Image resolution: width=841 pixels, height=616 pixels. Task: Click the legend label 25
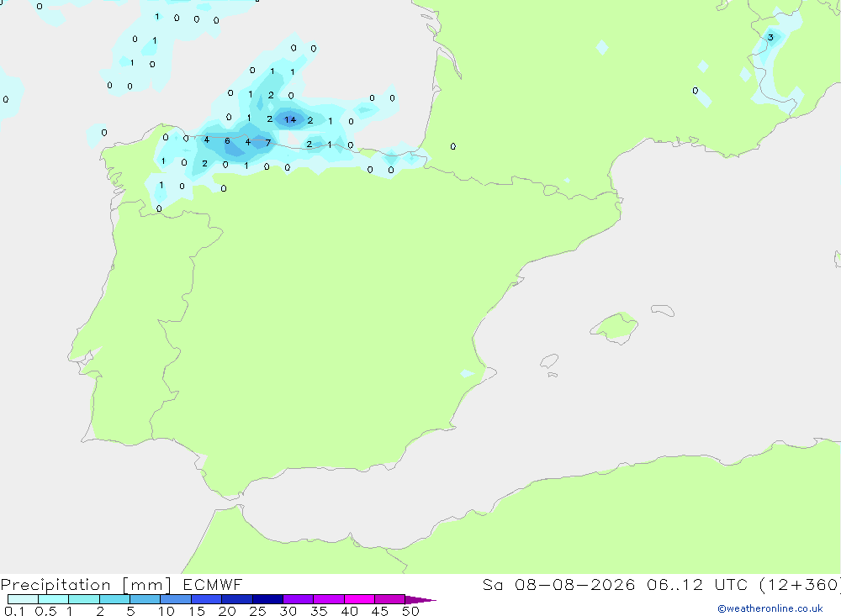(x=257, y=611)
